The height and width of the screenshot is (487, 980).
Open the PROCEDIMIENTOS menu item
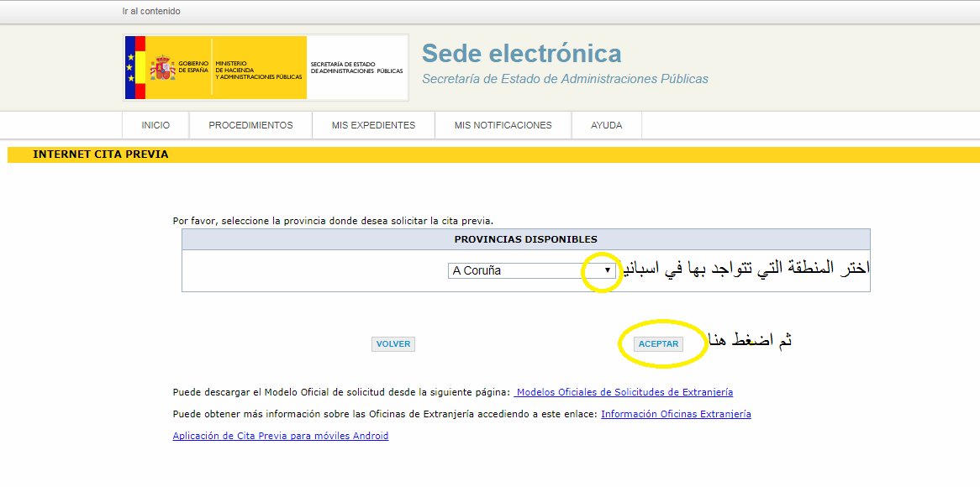tap(250, 125)
